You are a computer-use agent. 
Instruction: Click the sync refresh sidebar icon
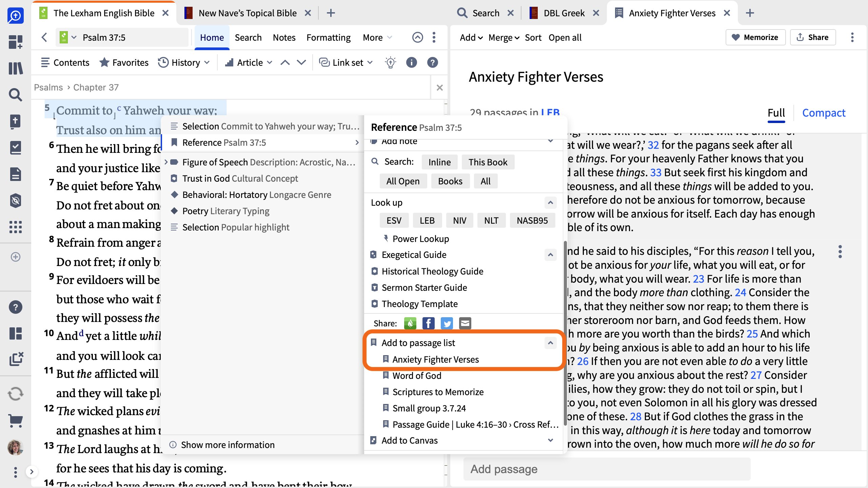pos(16,394)
